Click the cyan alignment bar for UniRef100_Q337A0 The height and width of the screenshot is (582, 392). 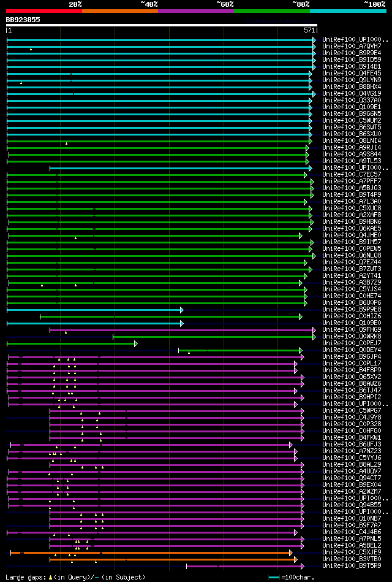[158, 101]
